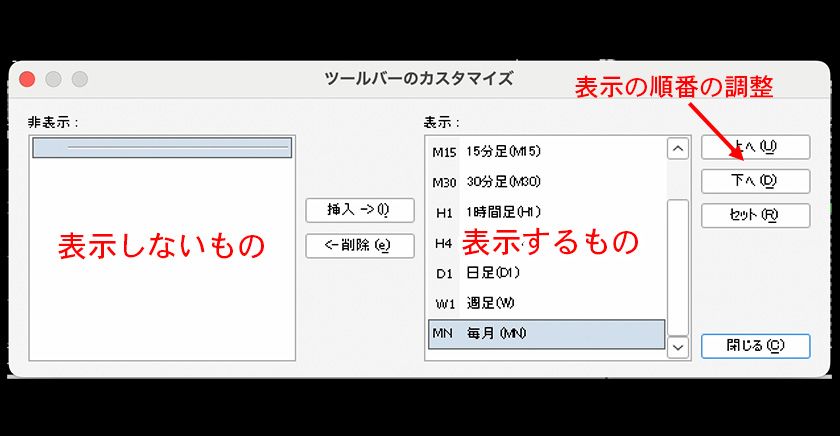Click the 挿入 (Insert) button
The image size is (840, 436).
tap(359, 210)
